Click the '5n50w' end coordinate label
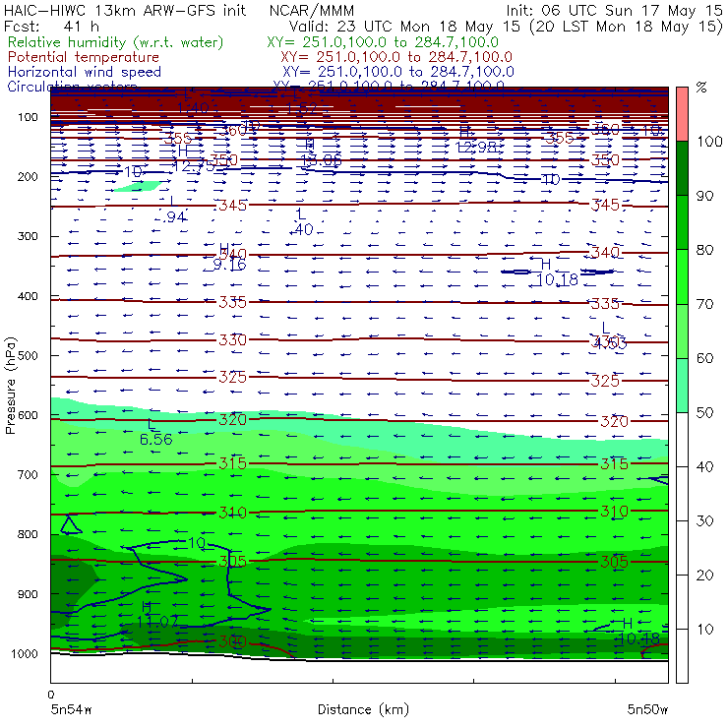Image resolution: width=728 pixels, height=728 pixels. click(x=647, y=709)
